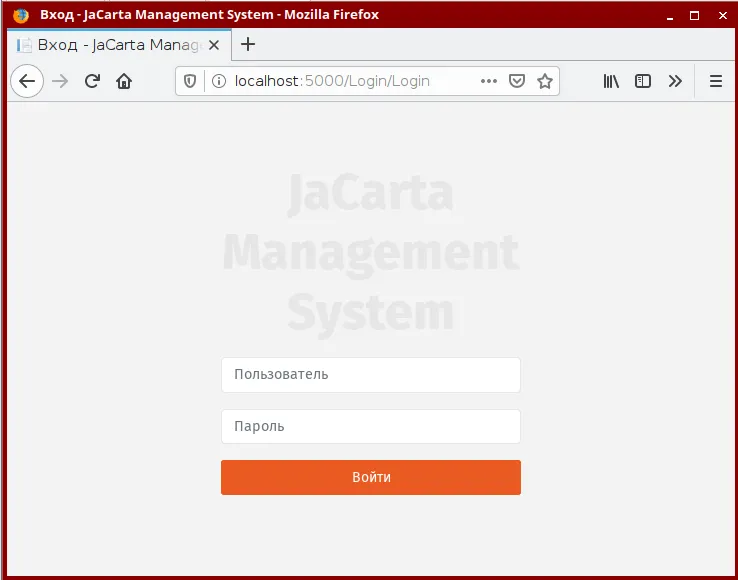Open the page actions three-dot menu

coord(489,81)
